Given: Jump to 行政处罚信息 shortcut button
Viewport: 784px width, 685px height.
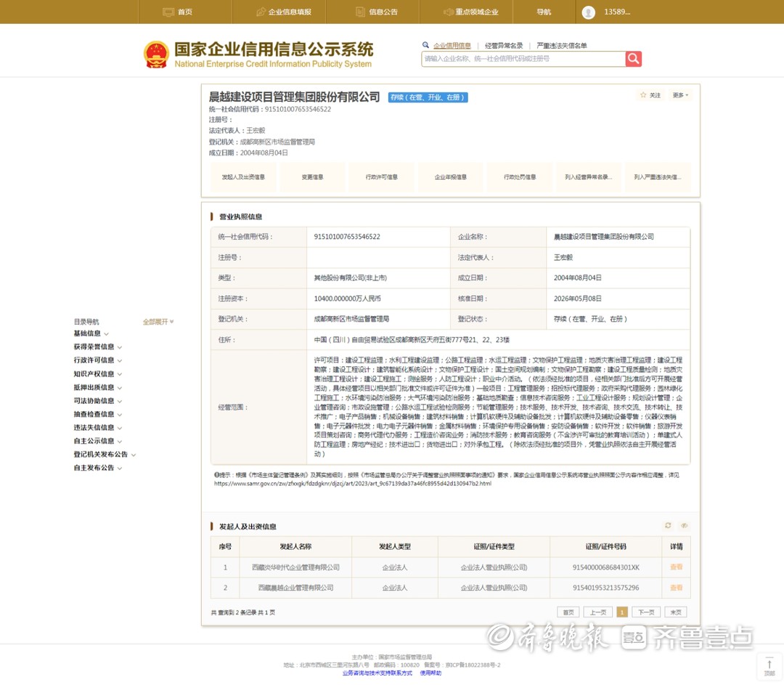Looking at the screenshot, I should pyautogui.click(x=520, y=177).
